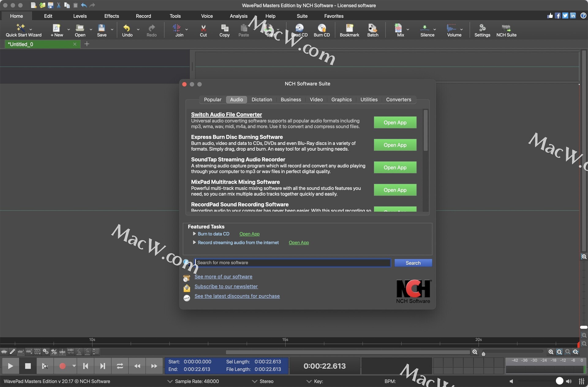
Task: Select the Cut scissors tool
Action: point(203,28)
